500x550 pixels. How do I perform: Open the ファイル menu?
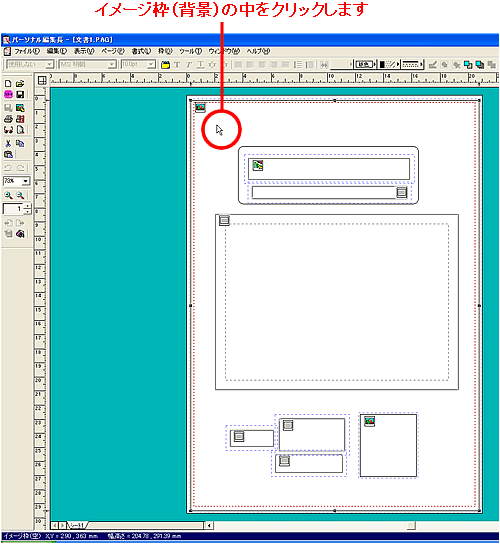(26, 51)
